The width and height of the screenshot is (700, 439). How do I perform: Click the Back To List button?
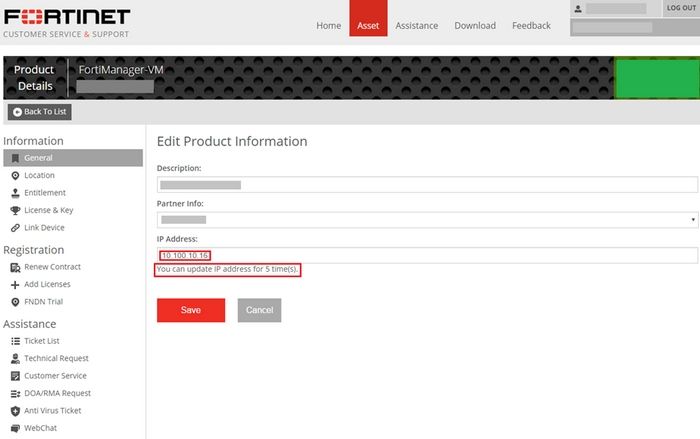39,112
